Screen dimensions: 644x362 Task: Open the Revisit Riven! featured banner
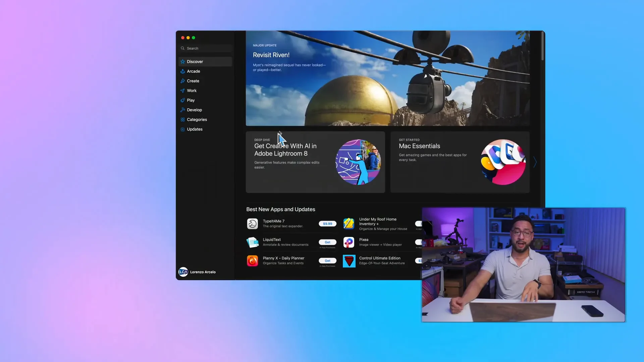(x=387, y=78)
